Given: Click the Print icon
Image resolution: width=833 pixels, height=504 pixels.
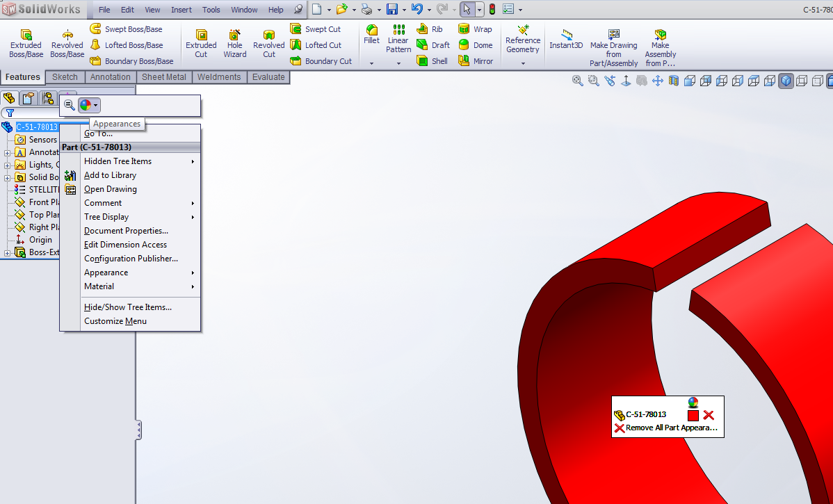Looking at the screenshot, I should tap(366, 9).
